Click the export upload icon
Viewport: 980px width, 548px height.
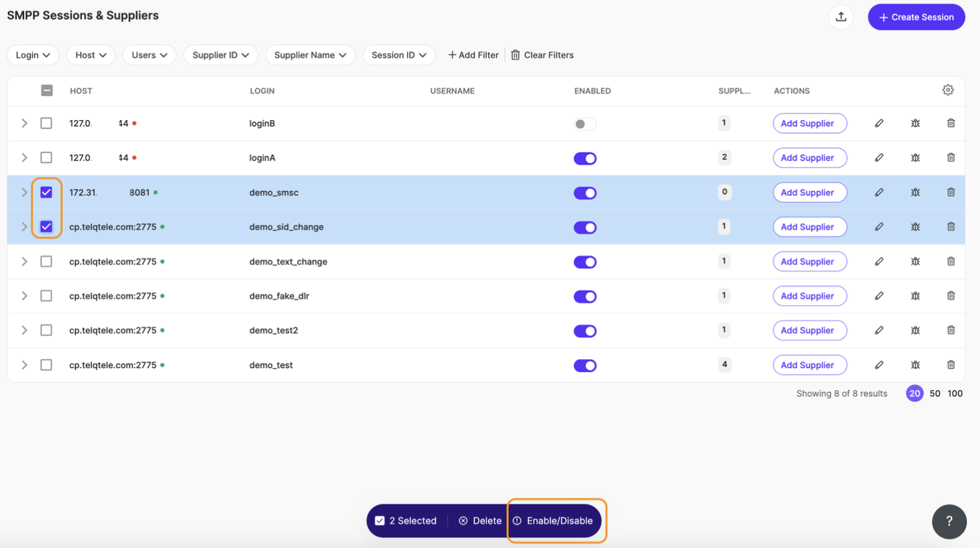841,17
